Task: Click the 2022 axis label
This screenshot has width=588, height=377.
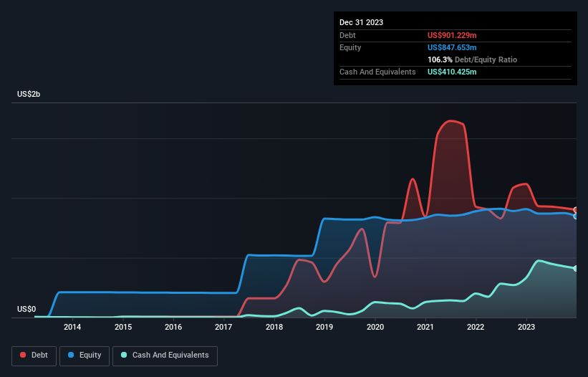Action: 476,327
